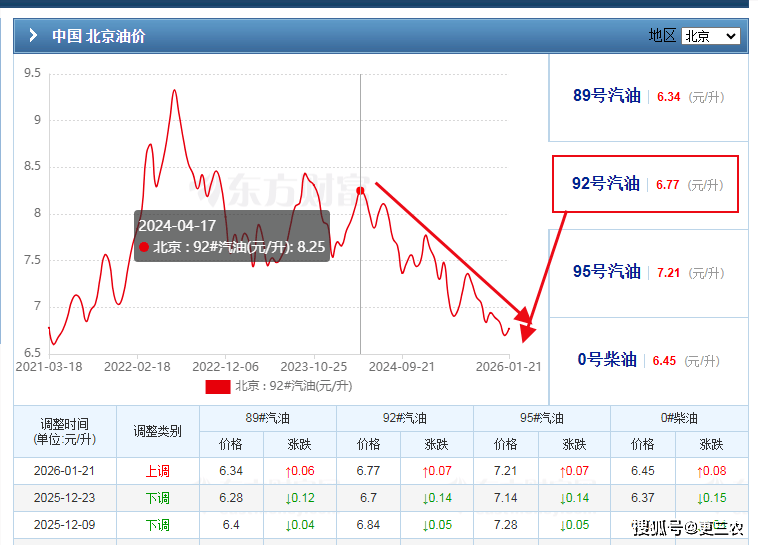The width and height of the screenshot is (758, 545).
Task: Open the 地区 region dropdown showing 北京
Action: (710, 36)
